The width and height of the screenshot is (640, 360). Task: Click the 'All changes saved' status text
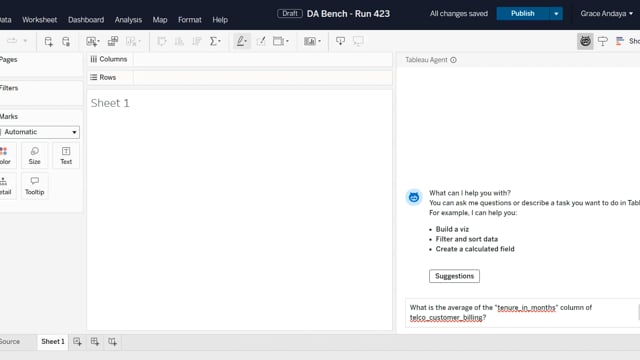click(459, 13)
